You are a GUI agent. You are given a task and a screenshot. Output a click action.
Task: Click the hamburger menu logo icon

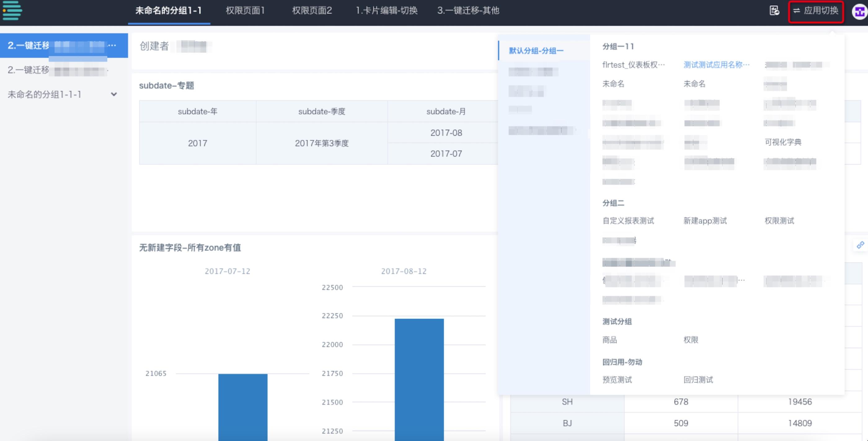pyautogui.click(x=12, y=11)
